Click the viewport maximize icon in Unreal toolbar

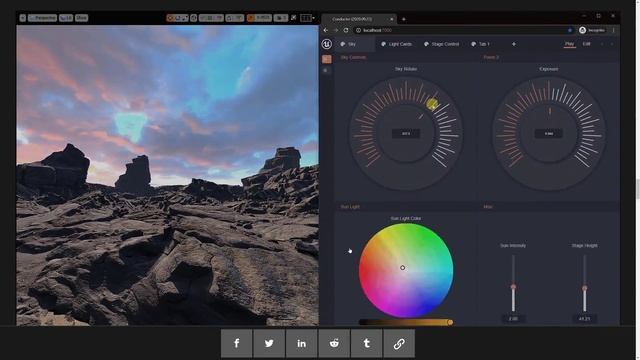pos(293,18)
